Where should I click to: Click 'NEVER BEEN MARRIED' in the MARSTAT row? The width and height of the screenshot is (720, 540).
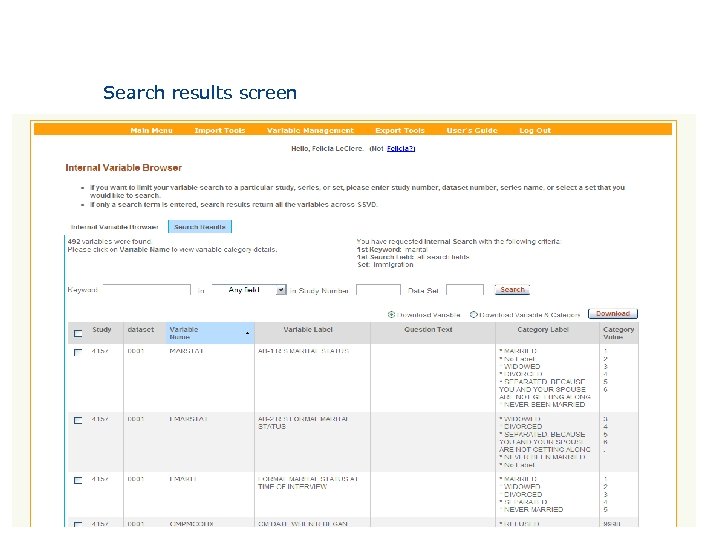point(544,405)
